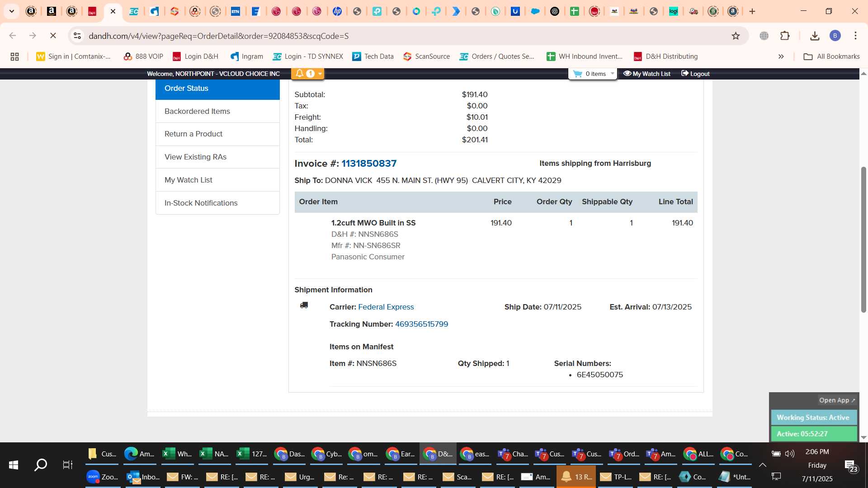Image resolution: width=868 pixels, height=488 pixels.
Task: Close the current D&H tab
Action: click(x=113, y=11)
